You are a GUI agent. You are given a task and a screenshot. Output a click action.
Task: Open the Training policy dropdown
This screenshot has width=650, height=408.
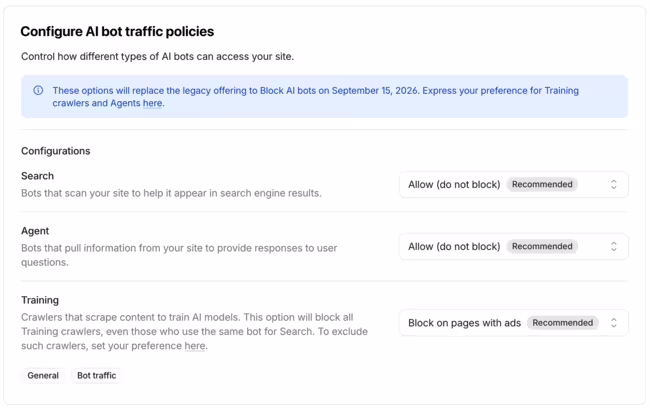click(514, 323)
